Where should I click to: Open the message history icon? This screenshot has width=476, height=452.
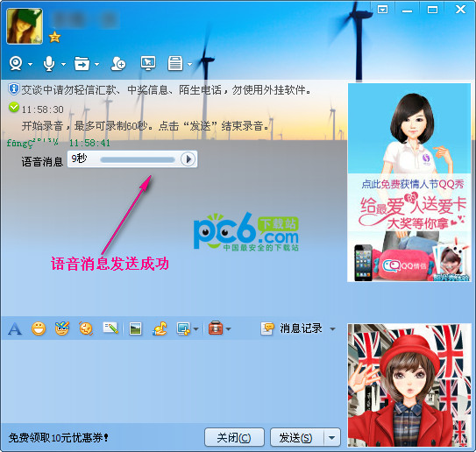[267, 328]
